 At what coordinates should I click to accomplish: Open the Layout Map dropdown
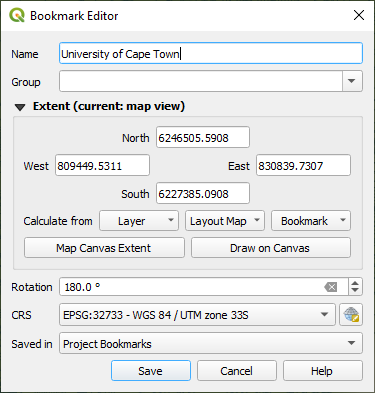[x=225, y=221]
